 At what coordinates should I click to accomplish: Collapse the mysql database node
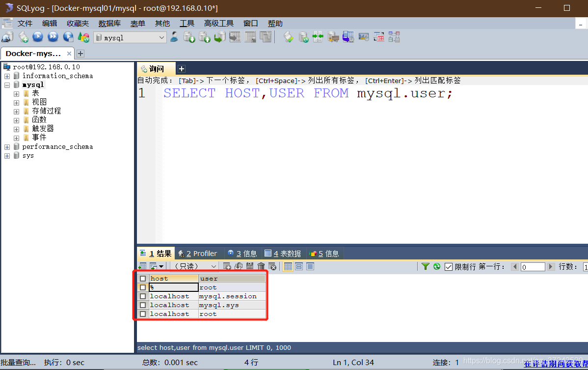(x=7, y=85)
